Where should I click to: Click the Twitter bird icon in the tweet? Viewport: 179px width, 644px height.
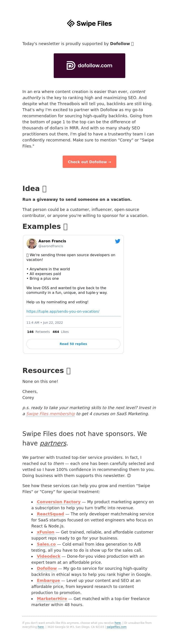pos(118,241)
